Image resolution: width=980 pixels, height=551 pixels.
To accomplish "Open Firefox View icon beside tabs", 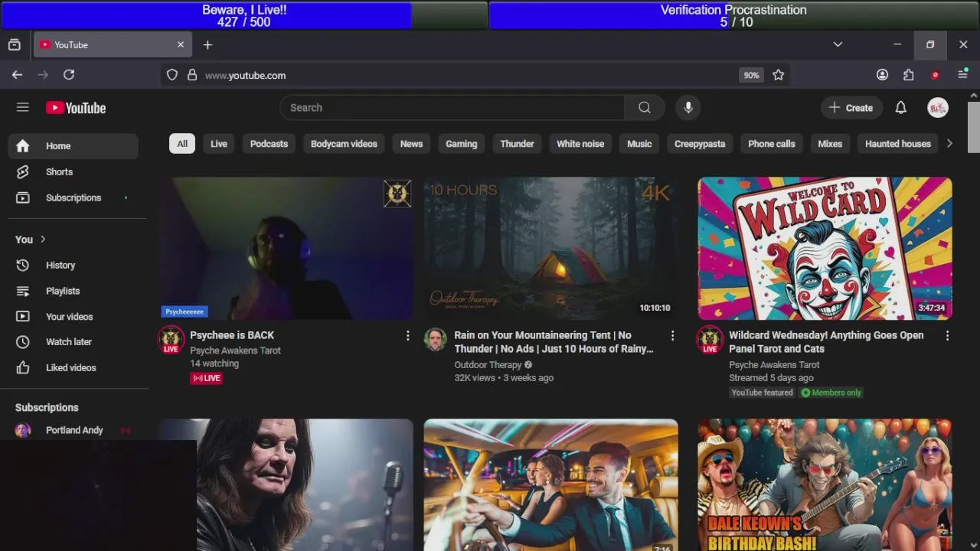I will click(x=14, y=45).
